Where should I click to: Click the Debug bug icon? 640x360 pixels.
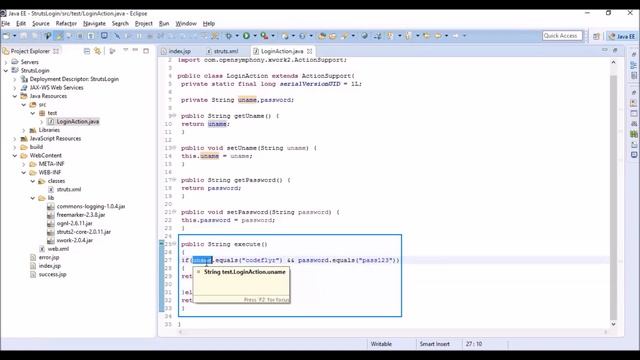pos(229,36)
